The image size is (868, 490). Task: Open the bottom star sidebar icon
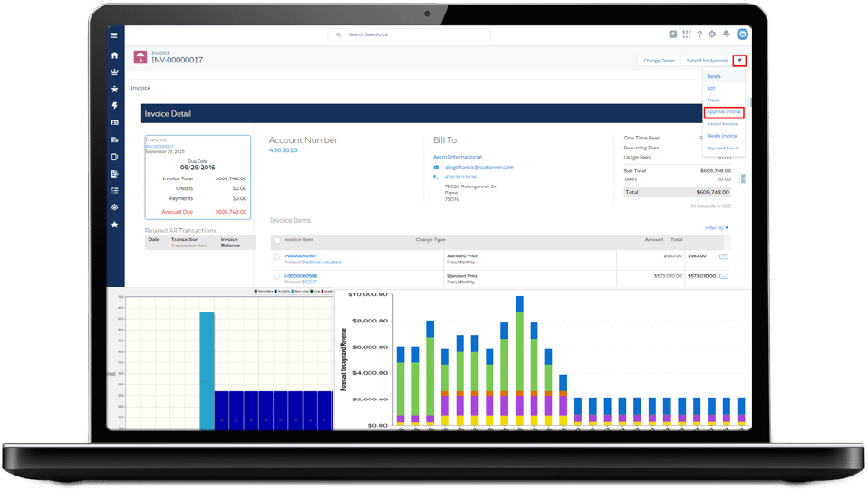[x=114, y=225]
